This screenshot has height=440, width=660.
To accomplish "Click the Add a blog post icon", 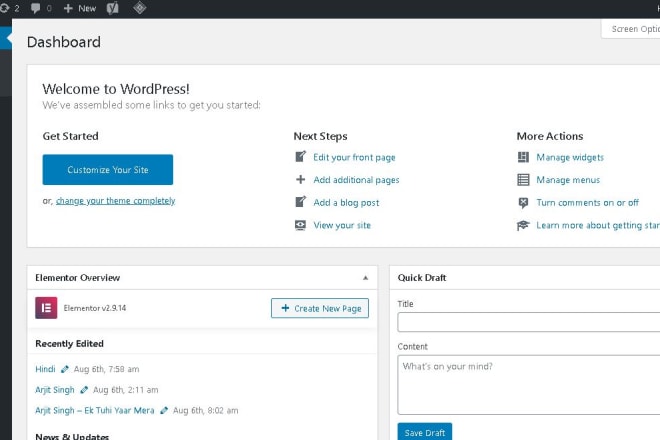I will point(300,202).
